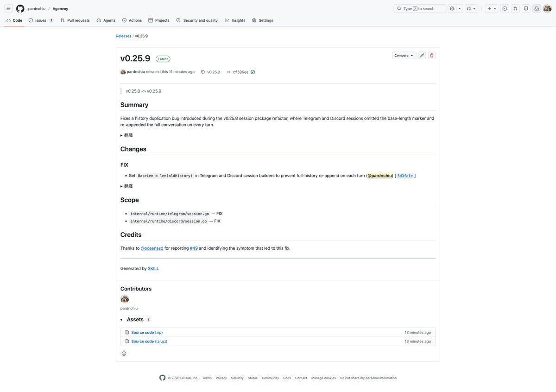Open the Copilot chat icon
The width and height of the screenshot is (556, 392).
452,8
